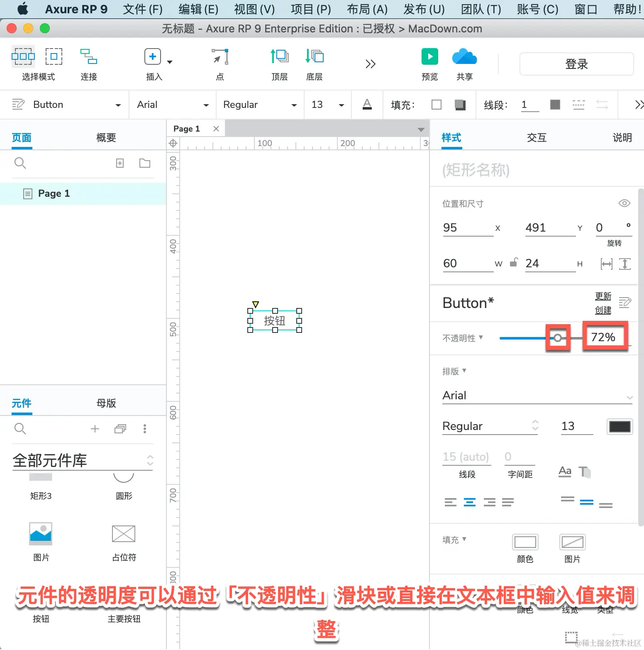The image size is (644, 650).
Task: Expand more toolbar items chevron
Action: 370,64
